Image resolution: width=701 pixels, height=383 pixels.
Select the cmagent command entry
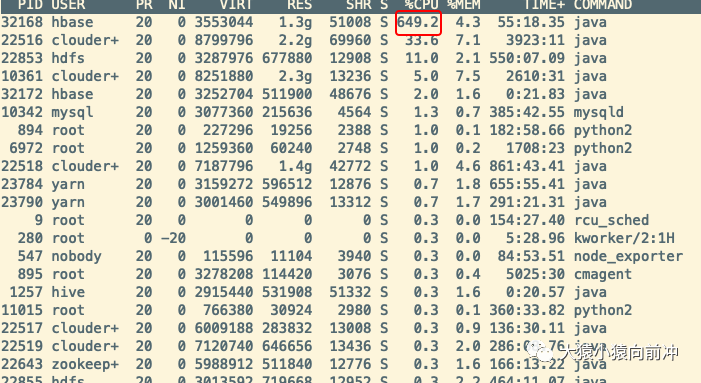(603, 274)
